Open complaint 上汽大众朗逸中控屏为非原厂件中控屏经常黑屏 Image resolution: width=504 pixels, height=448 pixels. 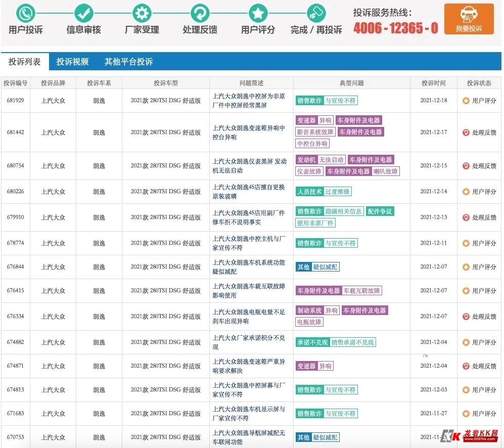tap(249, 101)
